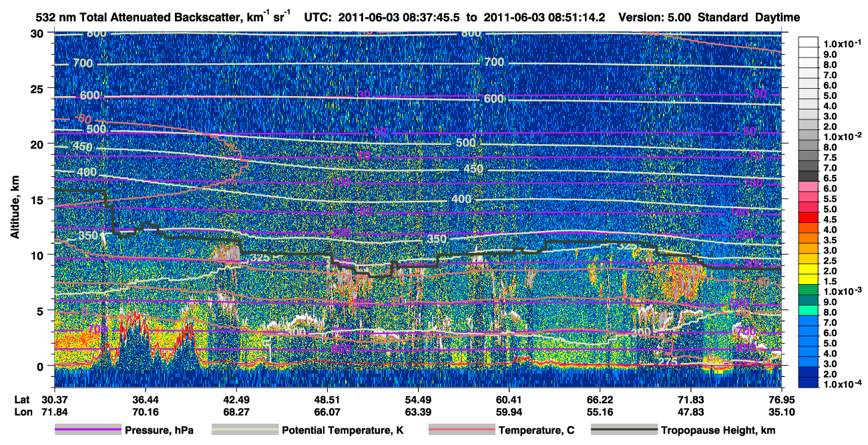Click latitude value 60.41
This screenshot has width=868, height=445.
pos(509,399)
